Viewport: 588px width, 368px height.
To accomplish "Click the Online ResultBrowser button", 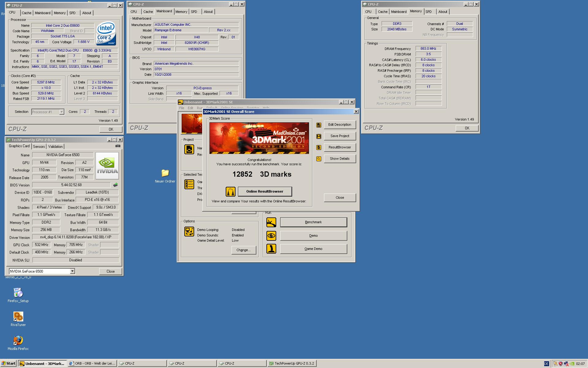I will point(265,192).
